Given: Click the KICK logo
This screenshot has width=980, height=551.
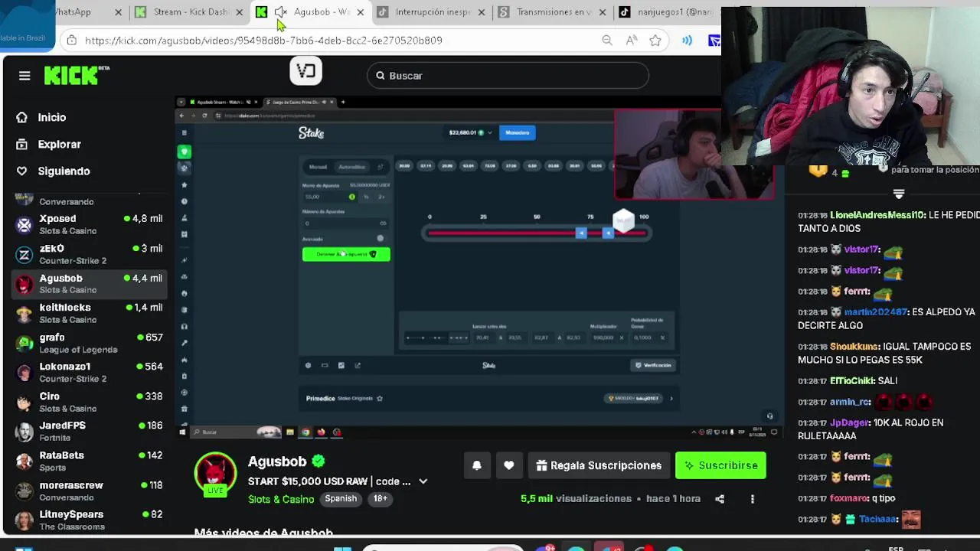Looking at the screenshot, I should [x=77, y=75].
